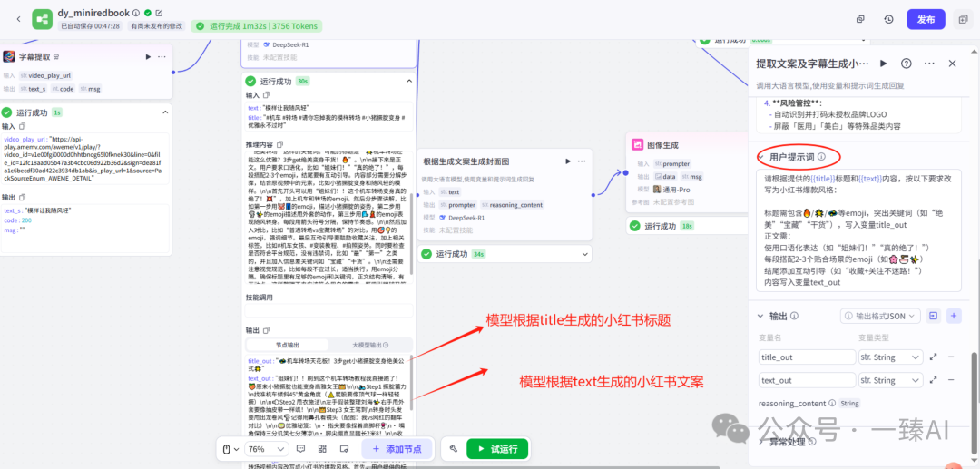Publish workflow with 发布 button
This screenshot has width=980, height=469.
pos(926,19)
